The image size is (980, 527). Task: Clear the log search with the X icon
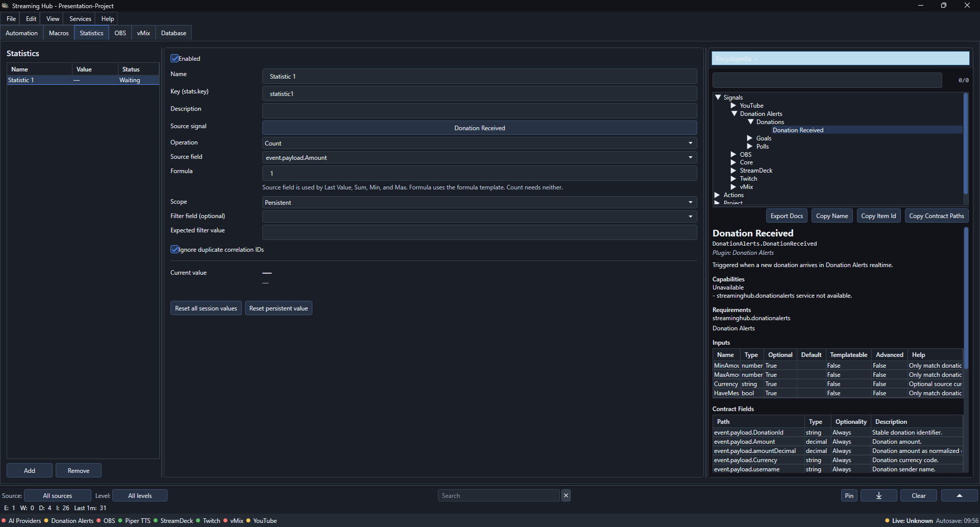click(x=566, y=495)
